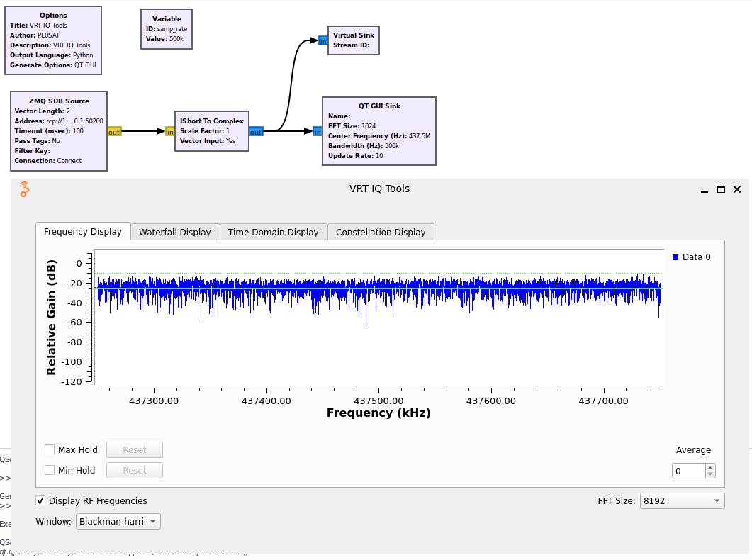Click the VRT IQ Tools window app icon
Viewport: 752px width, 560px height.
(25, 189)
